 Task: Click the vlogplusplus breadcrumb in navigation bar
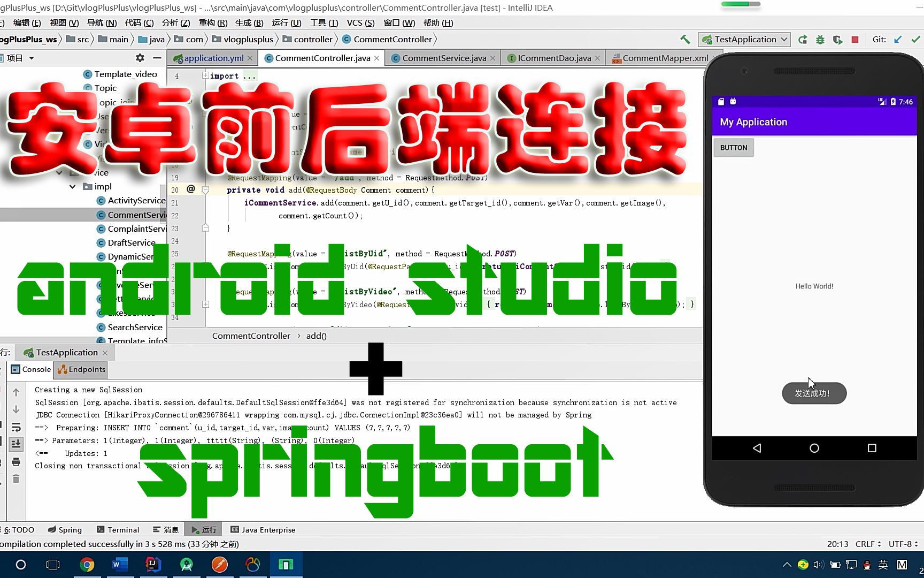click(243, 40)
